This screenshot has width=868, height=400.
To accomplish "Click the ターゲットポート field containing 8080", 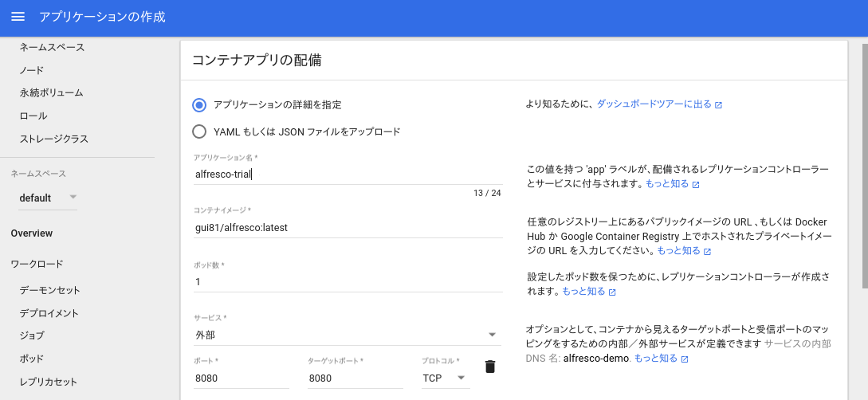I will (355, 379).
